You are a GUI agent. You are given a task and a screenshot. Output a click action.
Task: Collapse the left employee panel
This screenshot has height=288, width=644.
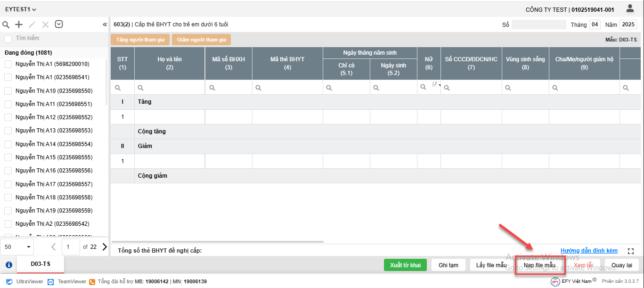[x=105, y=25]
